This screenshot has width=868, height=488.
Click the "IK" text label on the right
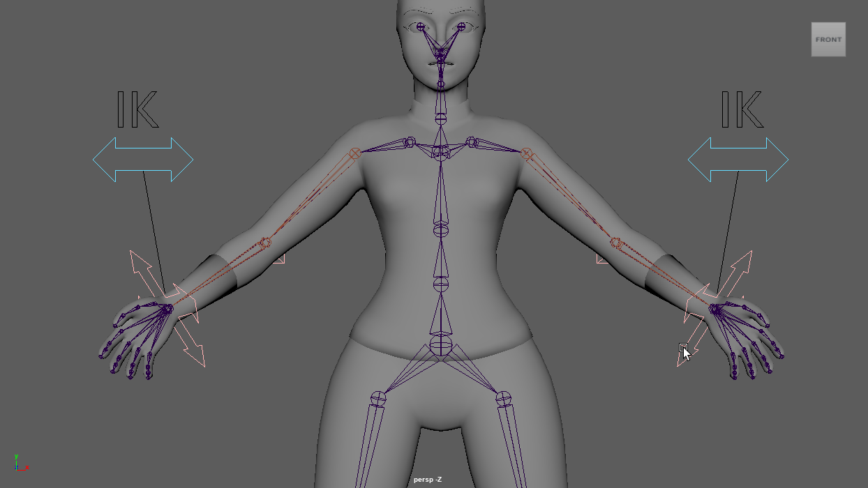coord(741,110)
